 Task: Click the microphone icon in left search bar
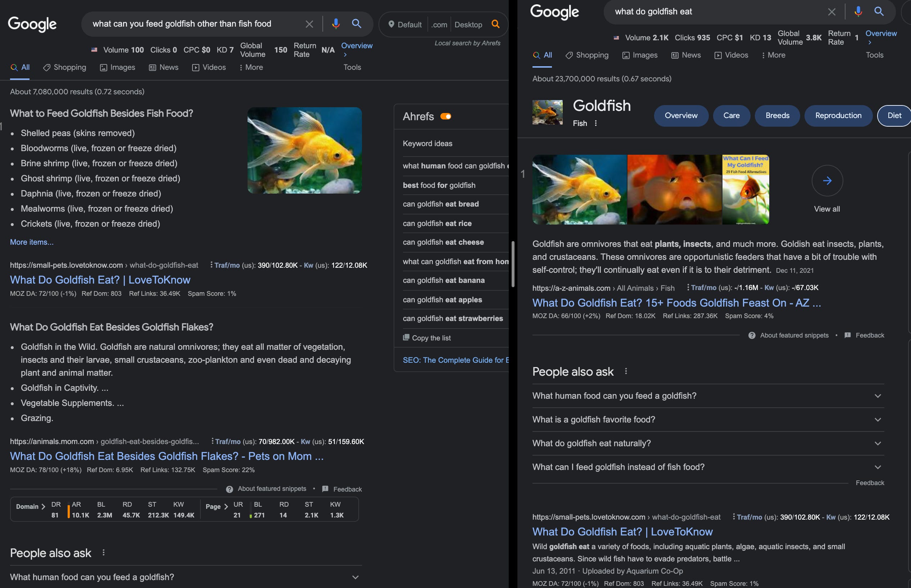(x=335, y=24)
